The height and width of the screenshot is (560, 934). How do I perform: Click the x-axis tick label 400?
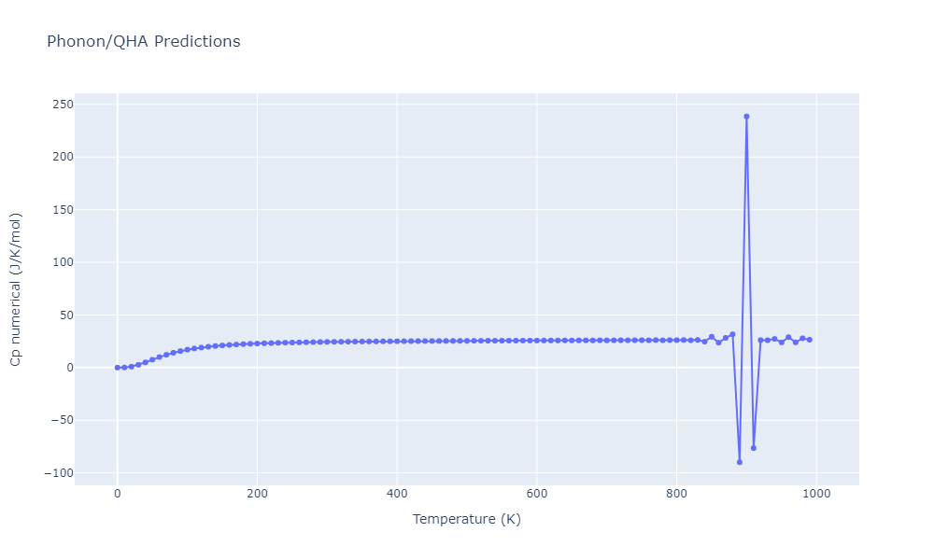[x=397, y=494]
